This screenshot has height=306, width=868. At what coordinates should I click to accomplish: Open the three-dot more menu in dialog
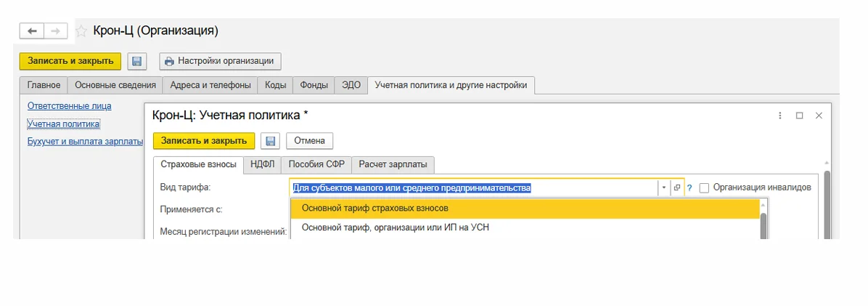point(780,116)
